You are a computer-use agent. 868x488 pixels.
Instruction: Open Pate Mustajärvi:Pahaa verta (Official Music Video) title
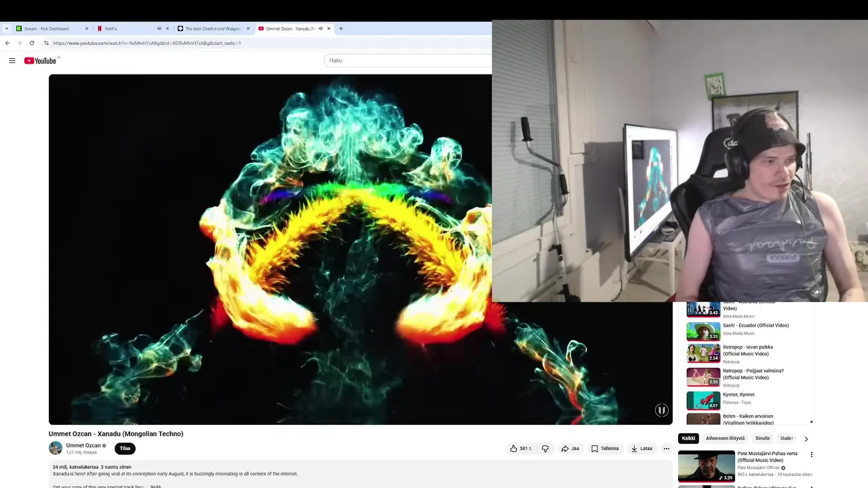point(768,457)
